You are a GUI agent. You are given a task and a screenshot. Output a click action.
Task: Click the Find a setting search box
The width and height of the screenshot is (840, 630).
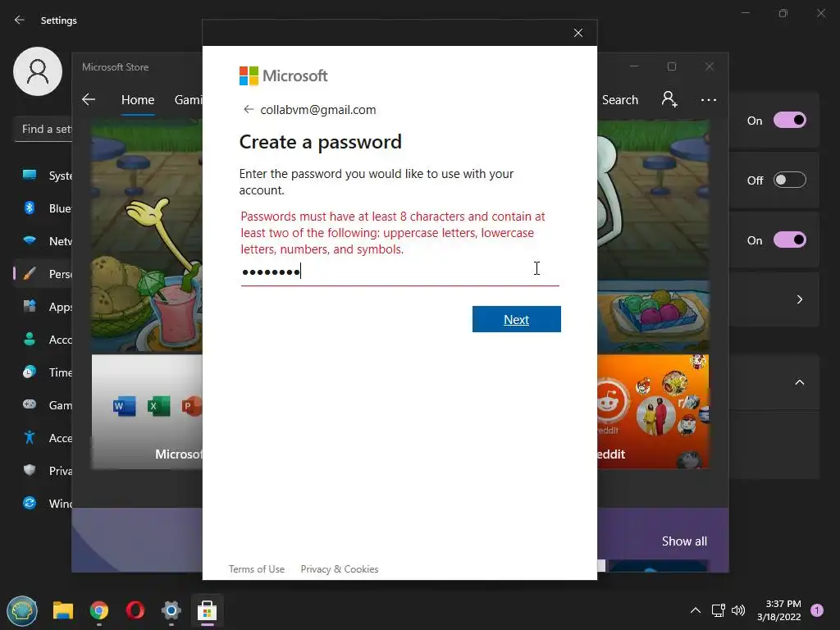pyautogui.click(x=43, y=129)
